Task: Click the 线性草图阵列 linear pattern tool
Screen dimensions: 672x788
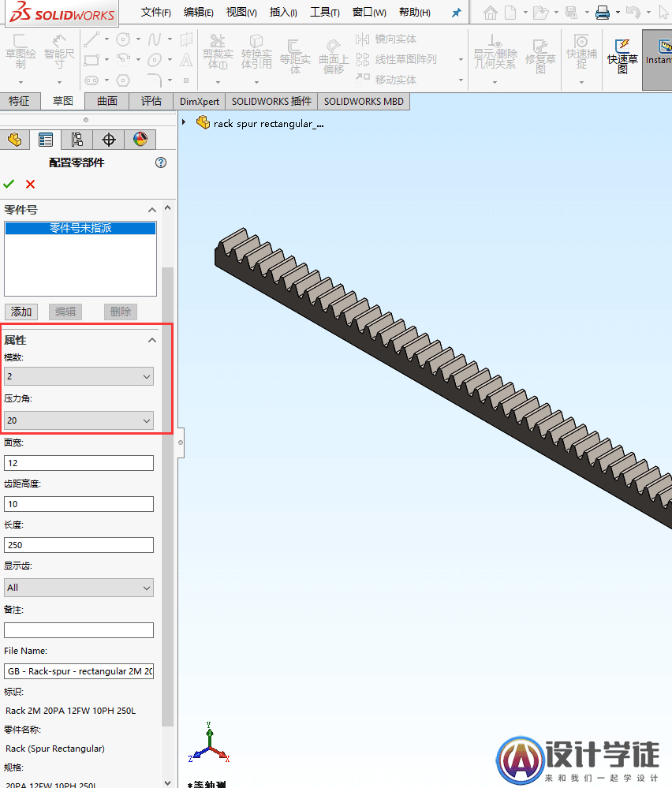Action: pyautogui.click(x=396, y=59)
